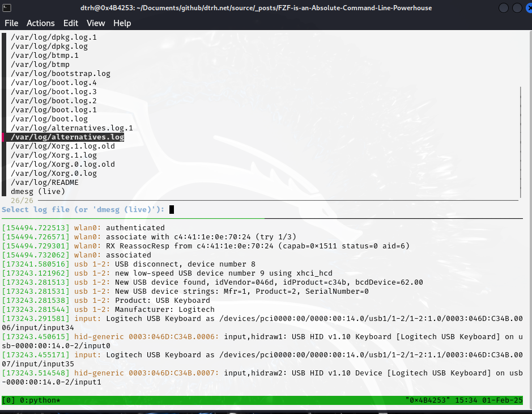This screenshot has height=414, width=532.
Task: Select the /var/log/README entry
Action: (44, 183)
